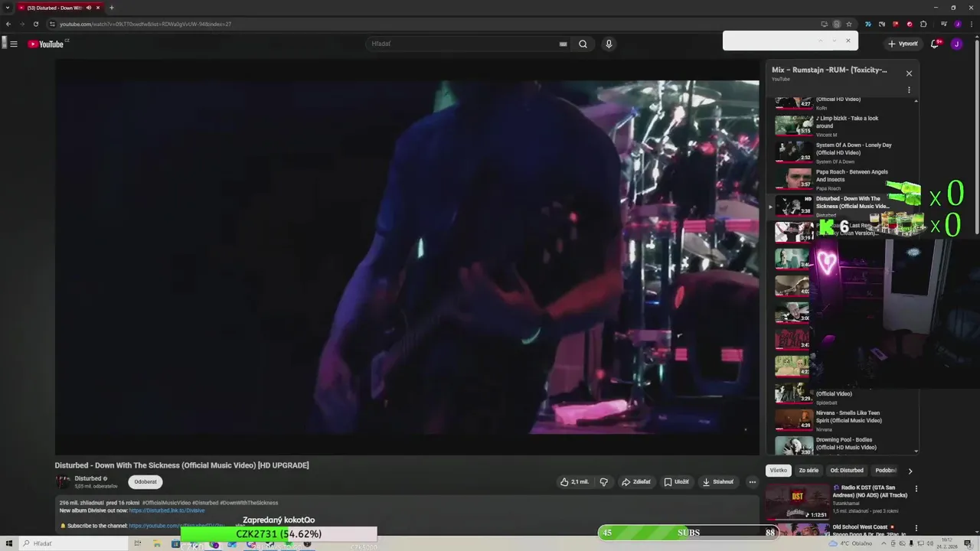Click the taskbar Hľadať search box
Screen dimensions: 980x551
coord(73,543)
